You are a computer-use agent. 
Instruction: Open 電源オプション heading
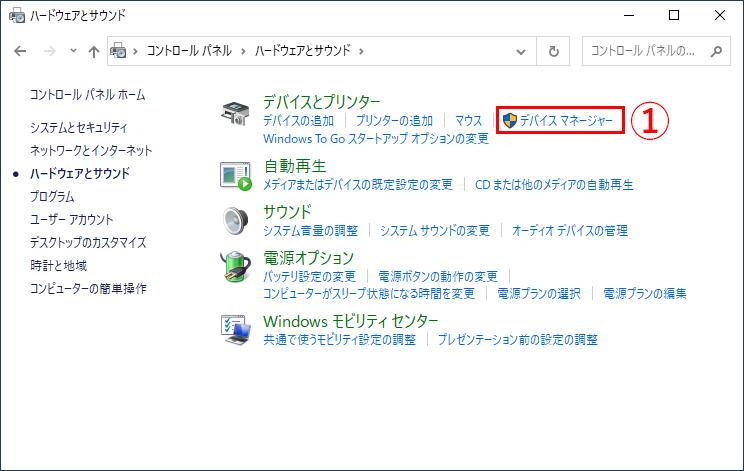[x=308, y=258]
